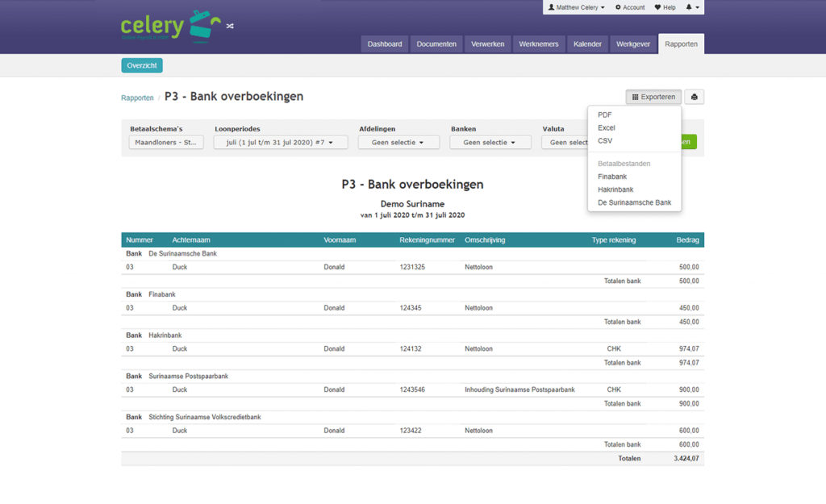Image resolution: width=826 pixels, height=504 pixels.
Task: Export the report as Excel
Action: pyautogui.click(x=607, y=128)
